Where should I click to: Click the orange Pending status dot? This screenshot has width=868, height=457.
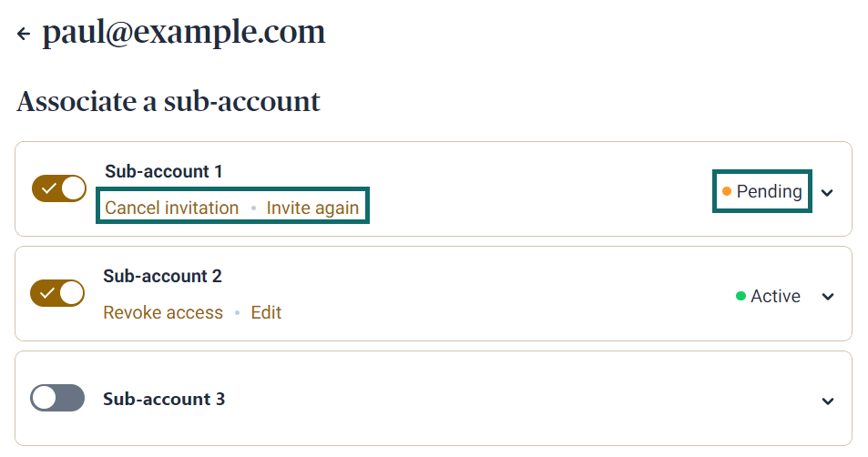pyautogui.click(x=727, y=191)
